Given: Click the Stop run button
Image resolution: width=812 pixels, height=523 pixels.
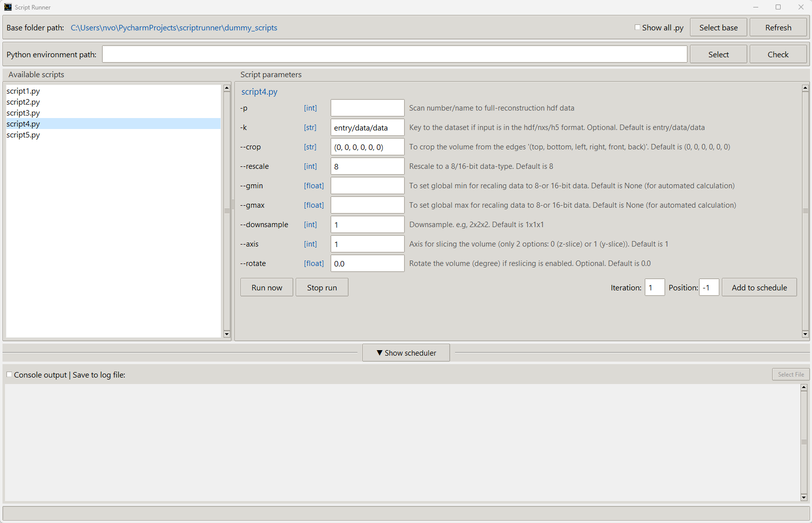Looking at the screenshot, I should coord(322,287).
